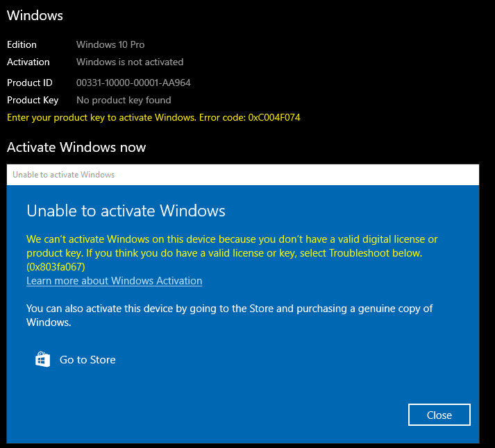This screenshot has height=448, width=495.
Task: Select the 'Windows 10 Pro' edition value
Action: click(x=110, y=44)
